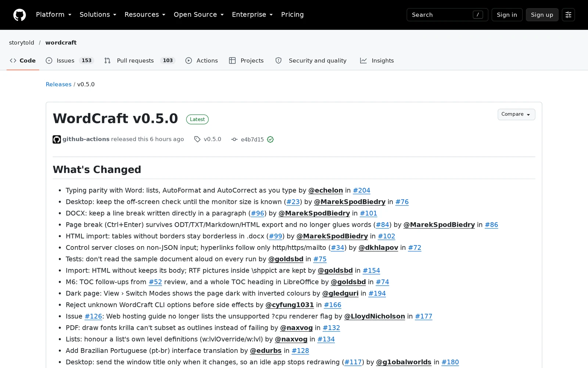Click the Security shield icon
Viewport: 588px width, 368px height.
pos(279,61)
